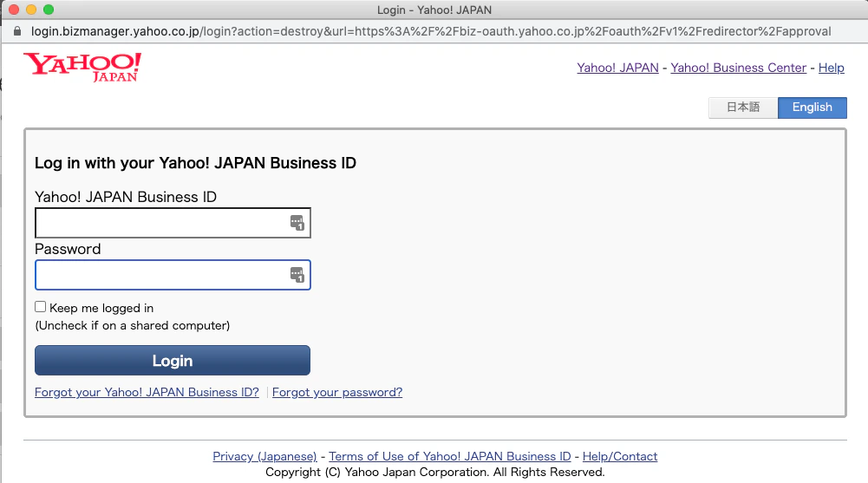868x483 pixels.
Task: Click the Copyright (C) Yahoo Japan Corporation text
Action: tap(435, 472)
